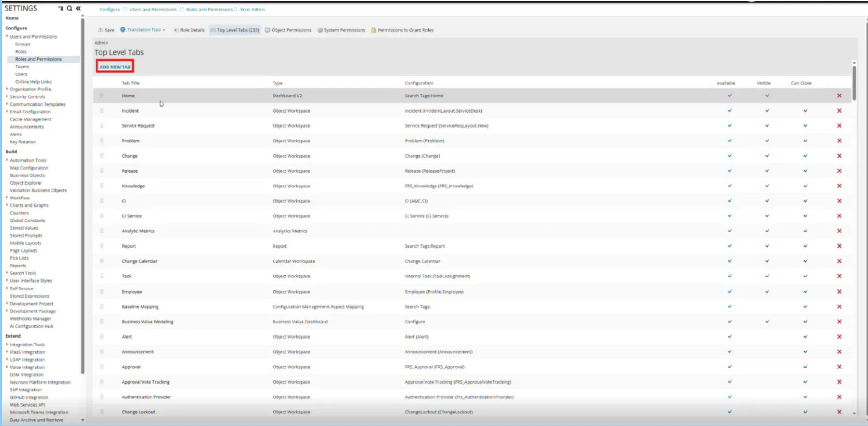The image size is (868, 426).
Task: Delete the Task tab row
Action: click(x=839, y=276)
